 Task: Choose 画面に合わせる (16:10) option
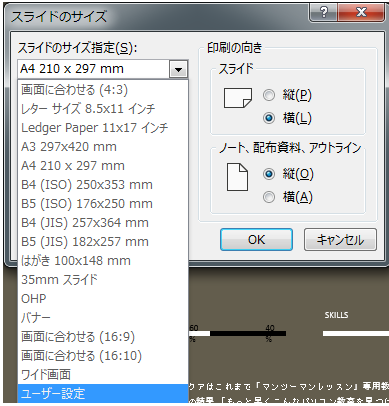pos(103,356)
